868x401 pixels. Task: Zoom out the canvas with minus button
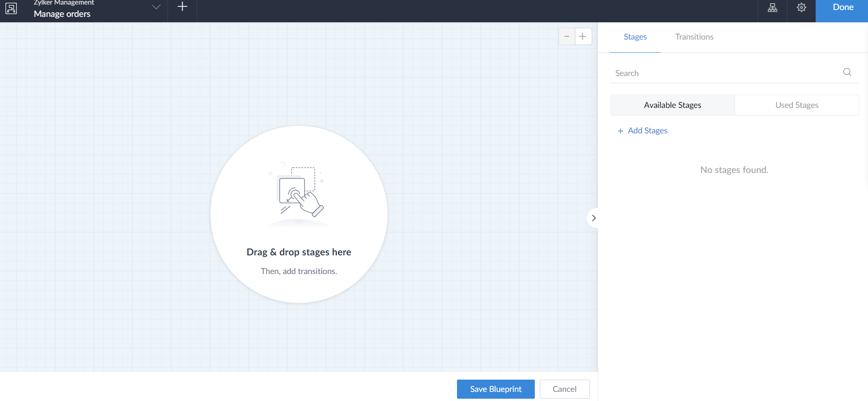click(567, 36)
